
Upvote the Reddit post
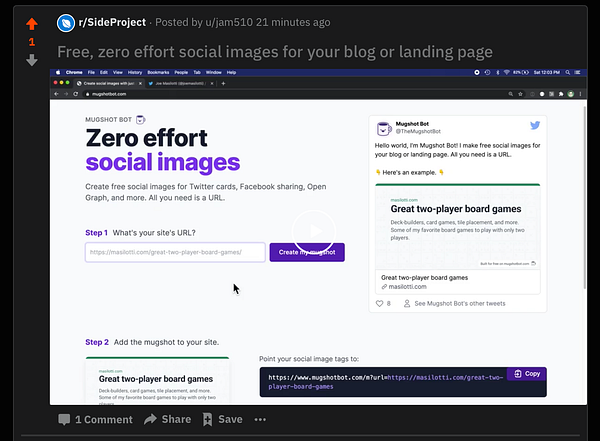(32, 24)
